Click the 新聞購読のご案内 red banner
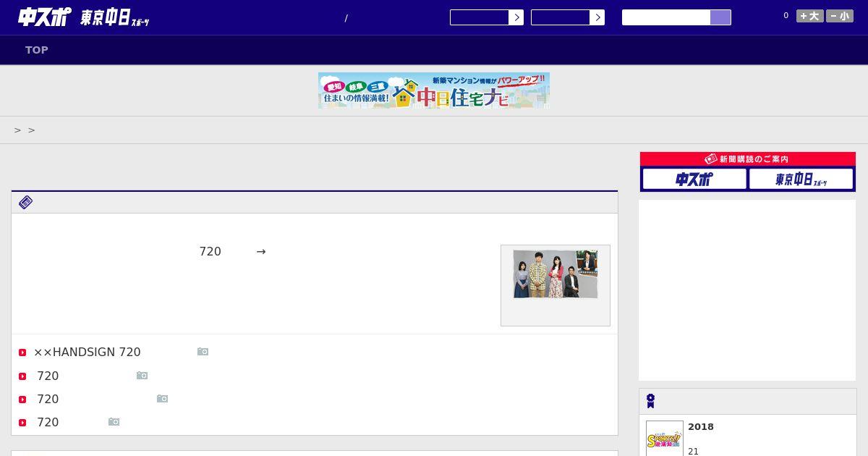Screen dimensions: 868x456 [748, 159]
